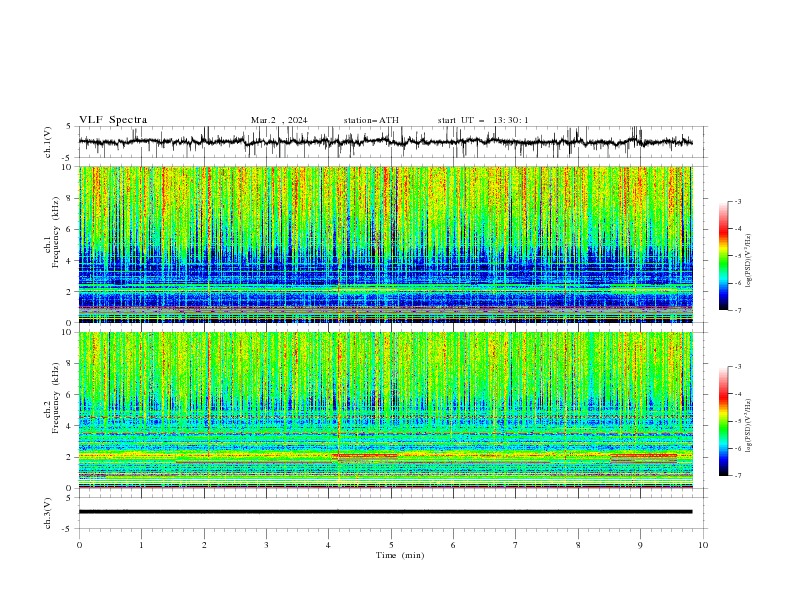This screenshot has height=612, width=792.
Task: Click the 'start UT = 13:30:1' text
Action: coord(482,120)
